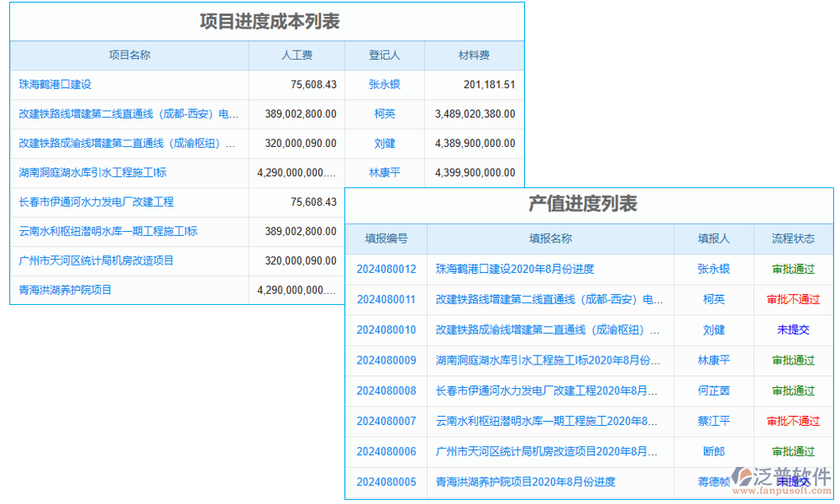Viewport: 840px width, 504px height.
Task: Click 审批不通过 status for report 2024080011
Action: pyautogui.click(x=793, y=299)
